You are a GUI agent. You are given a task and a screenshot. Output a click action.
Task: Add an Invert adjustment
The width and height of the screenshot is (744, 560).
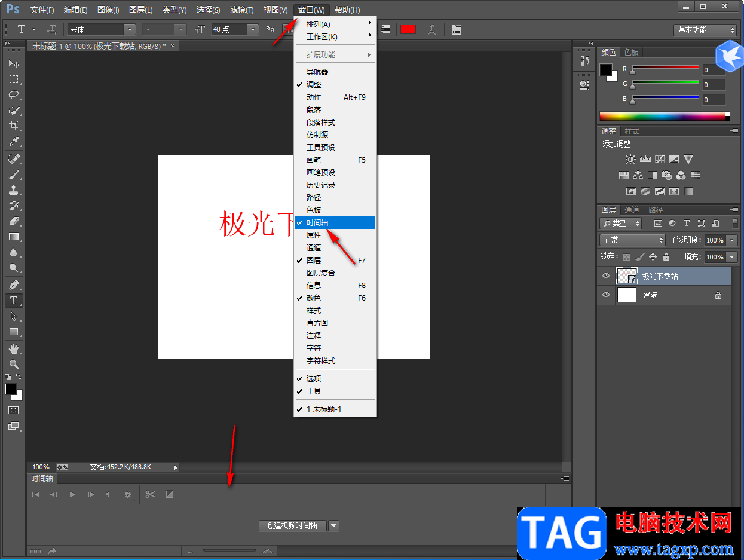631,192
